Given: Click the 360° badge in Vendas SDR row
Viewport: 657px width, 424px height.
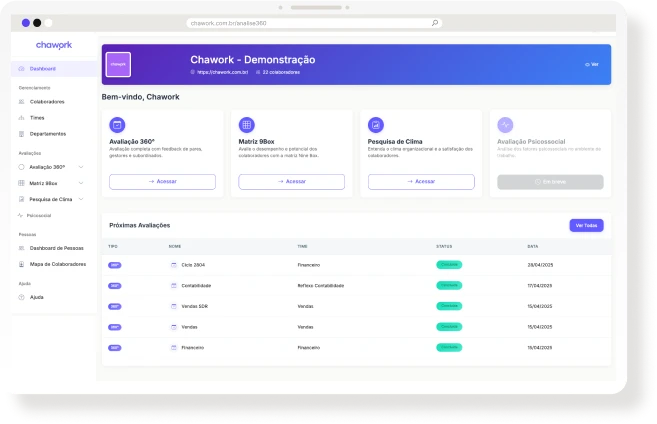Looking at the screenshot, I should 115,306.
